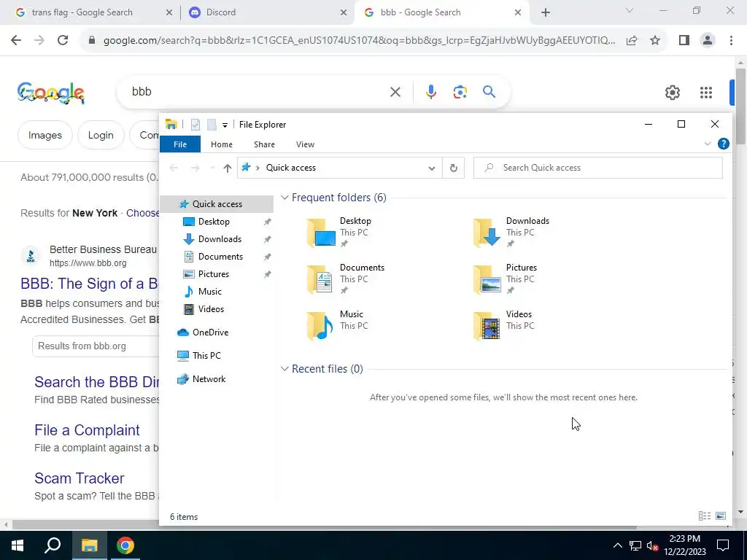Screen dimensions: 747x560
Task: Click the Login filter chip
Action: click(101, 135)
